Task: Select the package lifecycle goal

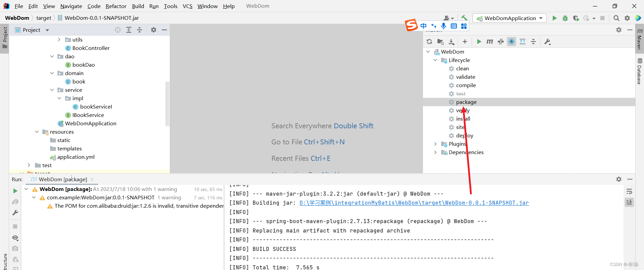Action: click(x=466, y=102)
